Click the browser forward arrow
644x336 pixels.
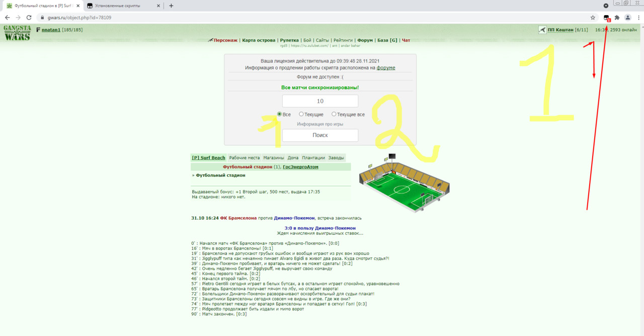point(18,17)
